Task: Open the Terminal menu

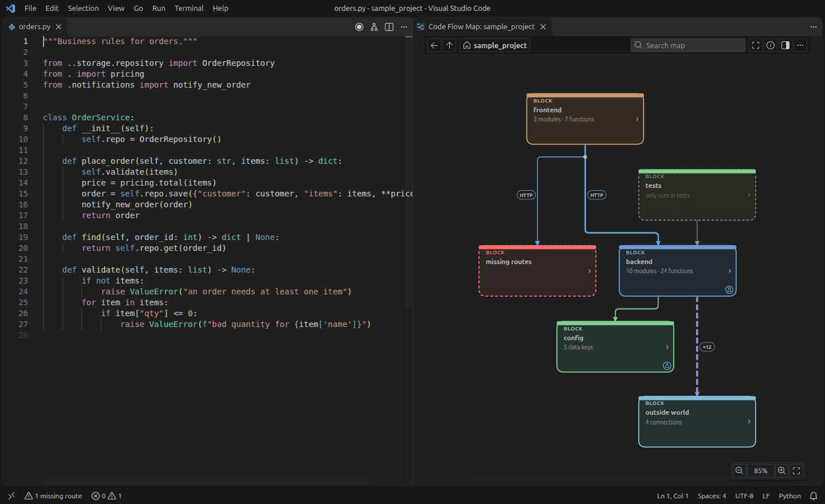Action: (189, 8)
